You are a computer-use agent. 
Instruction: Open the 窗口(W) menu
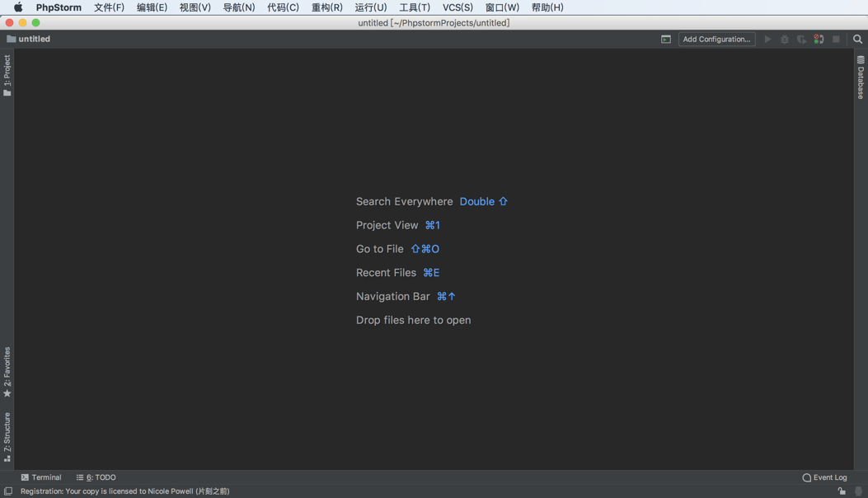502,7
